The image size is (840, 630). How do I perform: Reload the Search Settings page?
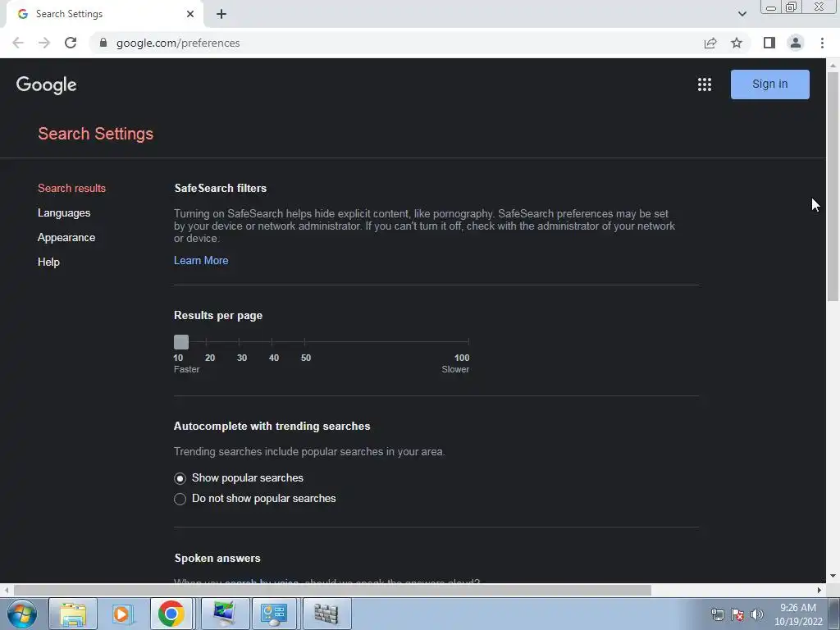71,43
